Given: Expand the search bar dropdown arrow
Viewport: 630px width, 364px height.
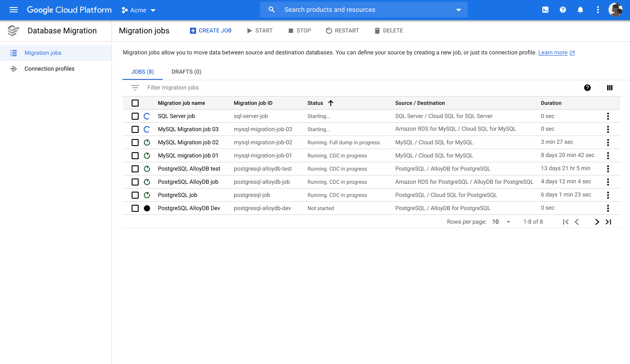Looking at the screenshot, I should click(x=458, y=10).
